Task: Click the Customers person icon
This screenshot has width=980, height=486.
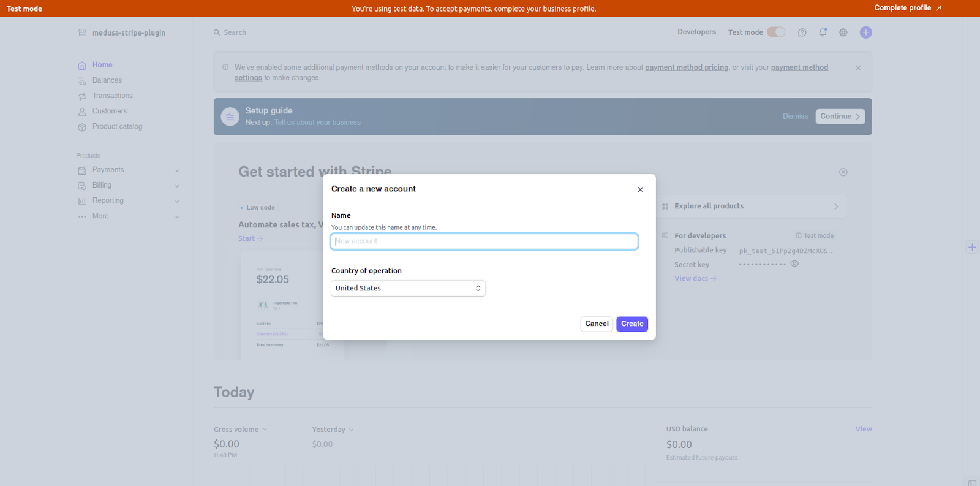Action: [x=82, y=112]
